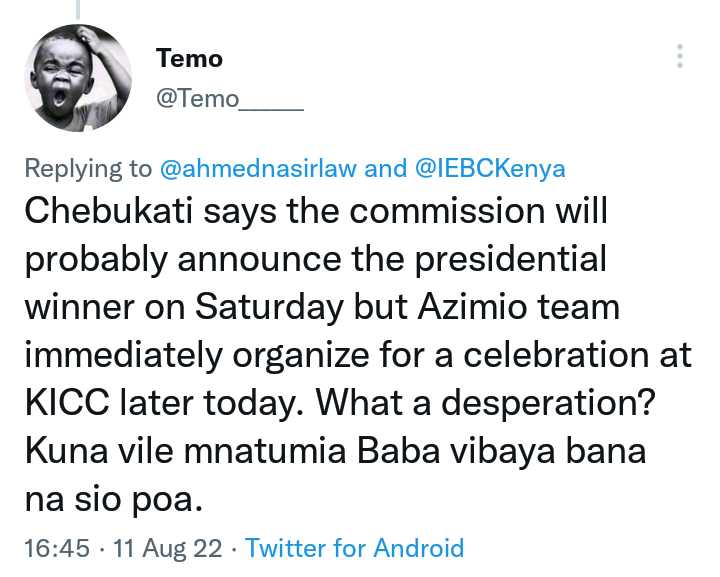Open the Temo display name profile
This screenshot has width=720, height=577.
pyautogui.click(x=189, y=58)
